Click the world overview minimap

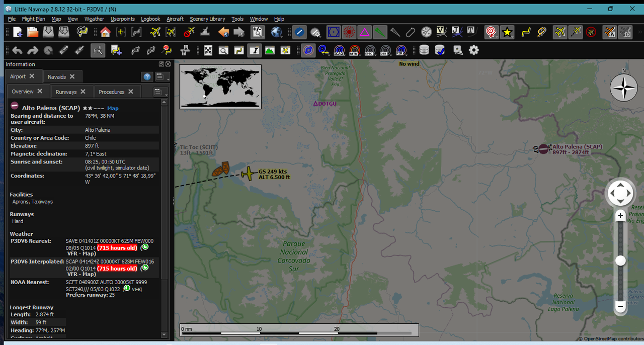point(220,86)
